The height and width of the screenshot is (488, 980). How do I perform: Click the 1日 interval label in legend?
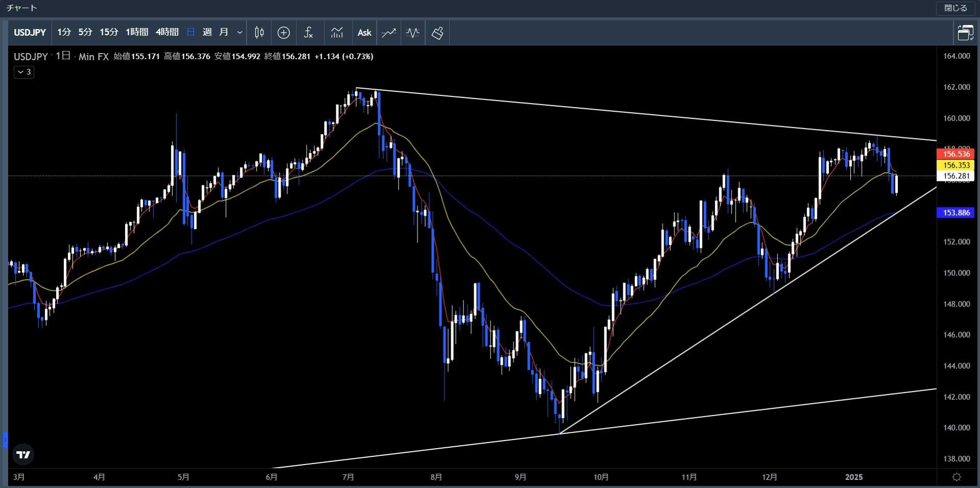coord(63,56)
